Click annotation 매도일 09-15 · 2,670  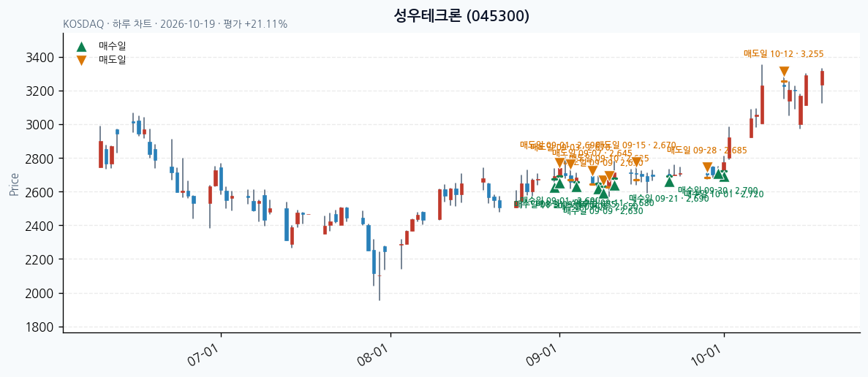point(636,144)
